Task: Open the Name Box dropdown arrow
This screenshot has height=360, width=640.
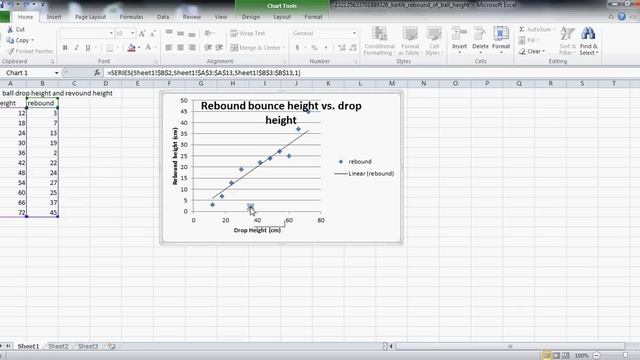Action: point(56,73)
